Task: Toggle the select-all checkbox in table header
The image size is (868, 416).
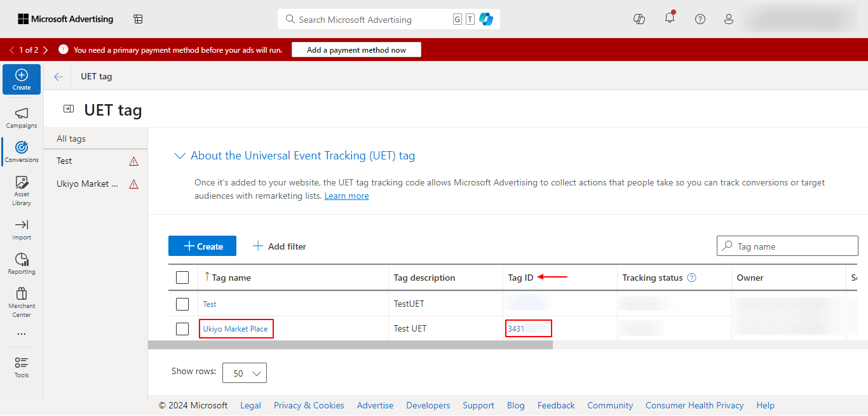Action: [x=182, y=278]
